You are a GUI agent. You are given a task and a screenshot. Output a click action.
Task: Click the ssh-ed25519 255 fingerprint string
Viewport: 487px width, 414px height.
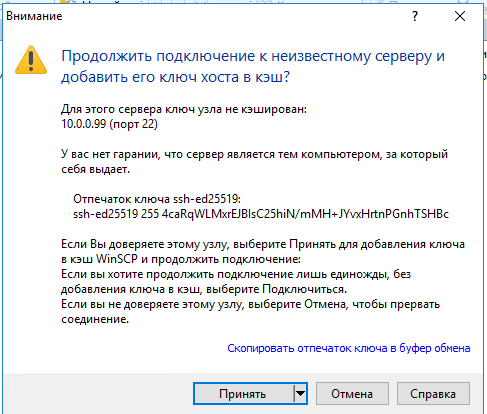point(261,214)
